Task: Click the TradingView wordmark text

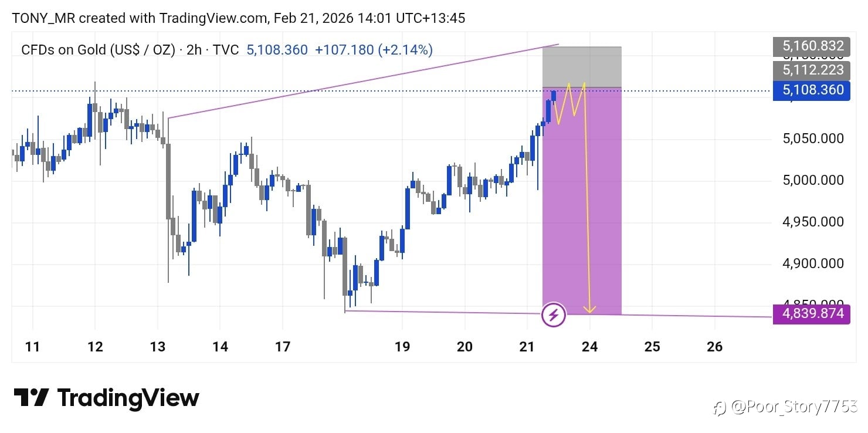Action: tap(128, 398)
